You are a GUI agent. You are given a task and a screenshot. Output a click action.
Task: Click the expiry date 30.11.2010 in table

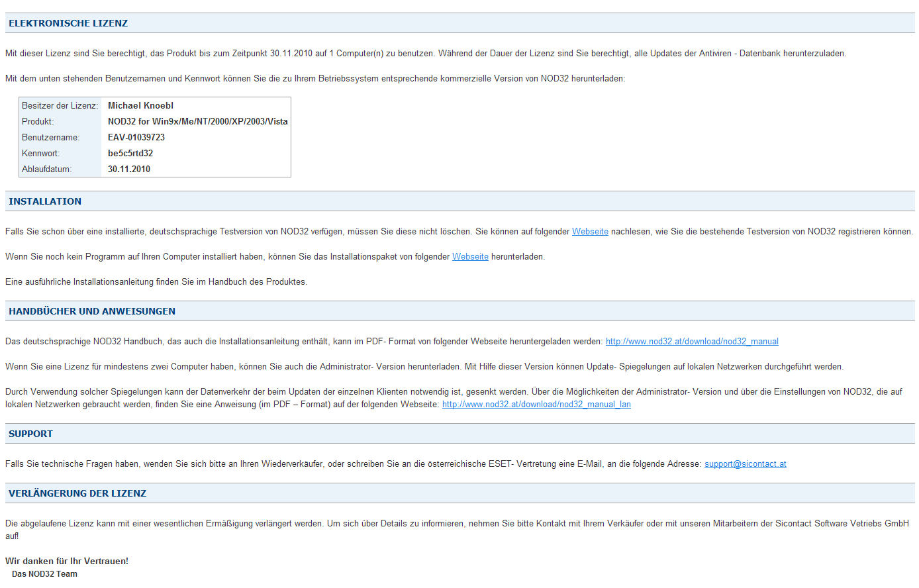tap(129, 169)
